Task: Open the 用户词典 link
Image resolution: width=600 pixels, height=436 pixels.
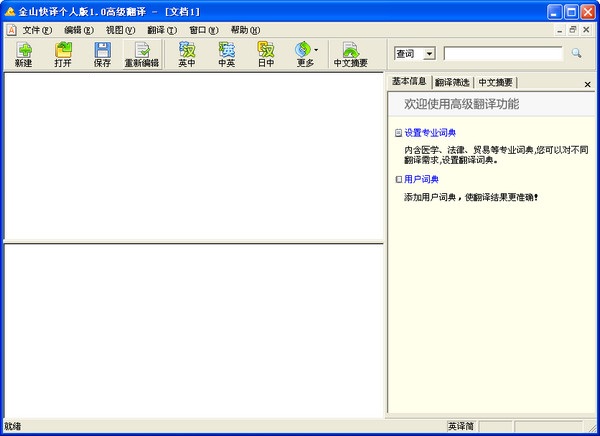Action: pyautogui.click(x=421, y=179)
